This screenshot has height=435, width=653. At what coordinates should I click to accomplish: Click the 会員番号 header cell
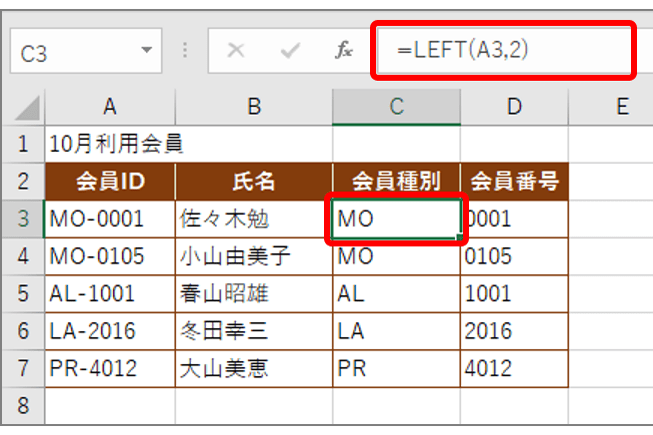click(514, 181)
